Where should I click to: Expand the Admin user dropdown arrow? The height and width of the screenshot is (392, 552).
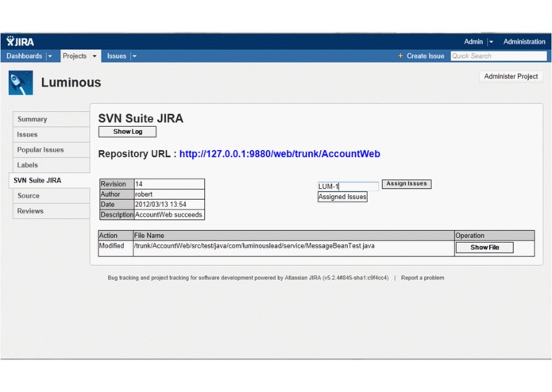[x=491, y=42]
